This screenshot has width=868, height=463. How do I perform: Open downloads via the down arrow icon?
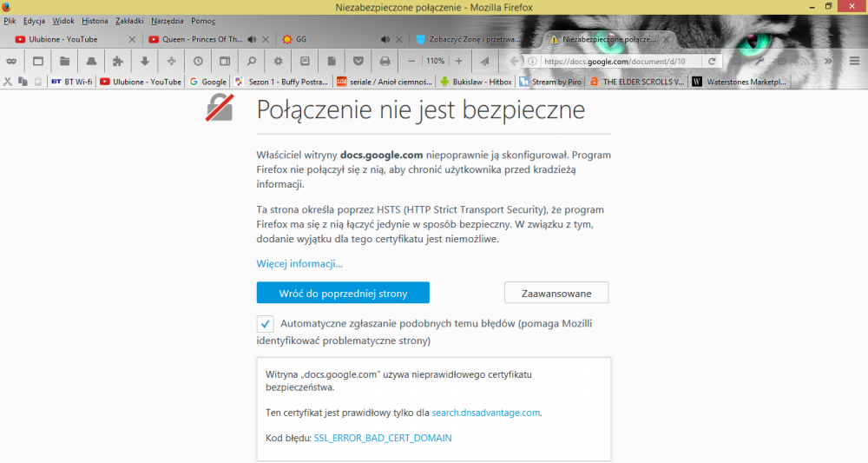pyautogui.click(x=144, y=62)
